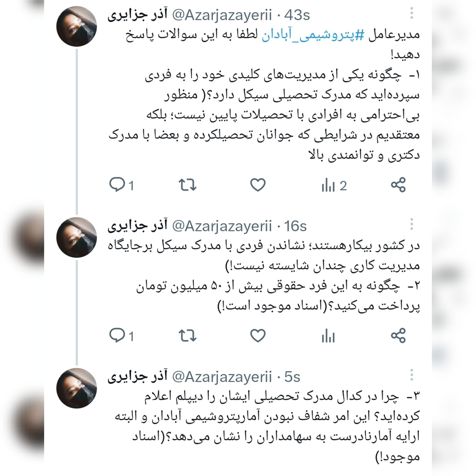Open @Azarjazayerii handle on the 43s tweet

tap(222, 15)
